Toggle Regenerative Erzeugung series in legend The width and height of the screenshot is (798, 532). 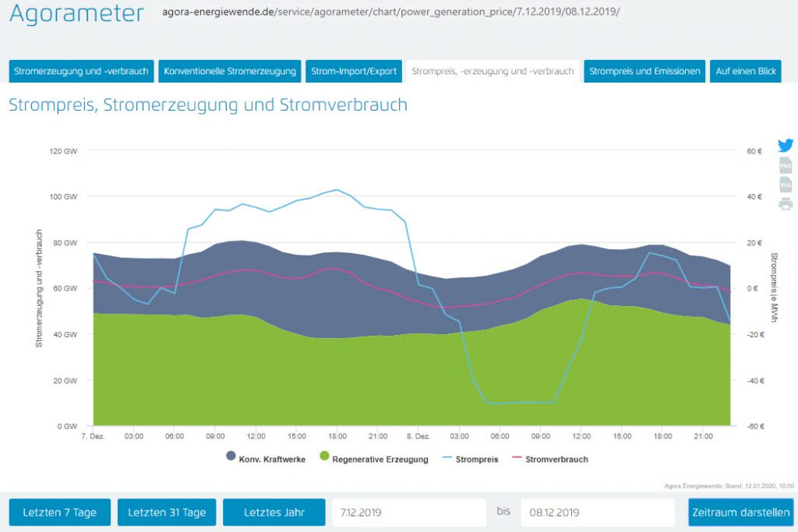(373, 459)
